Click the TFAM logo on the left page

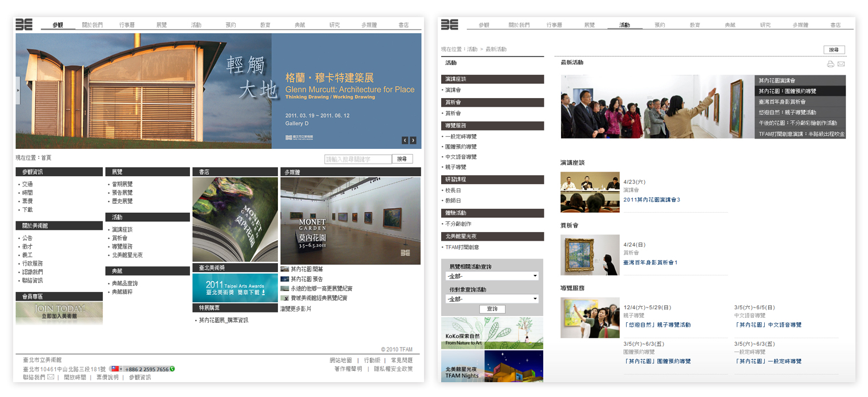click(24, 24)
